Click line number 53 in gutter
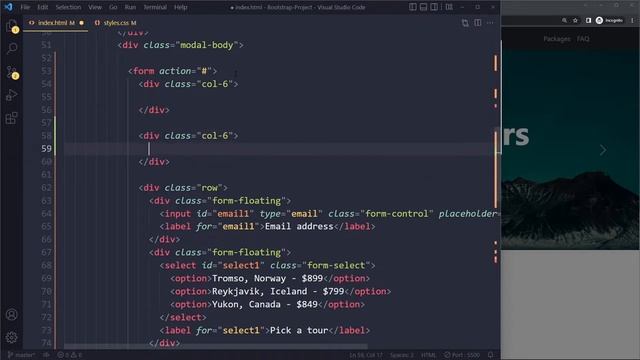640x360 pixels. coord(47,71)
